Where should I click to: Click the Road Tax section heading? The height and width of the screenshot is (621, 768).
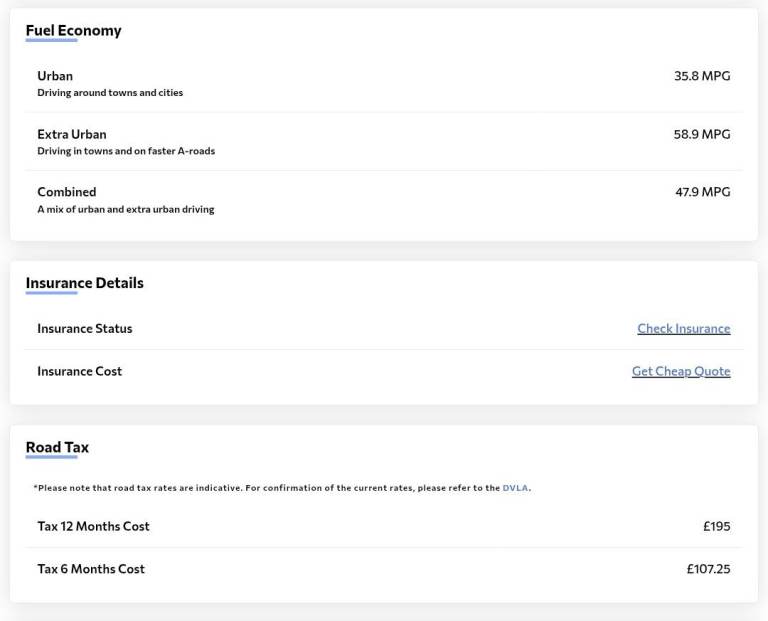coord(57,447)
